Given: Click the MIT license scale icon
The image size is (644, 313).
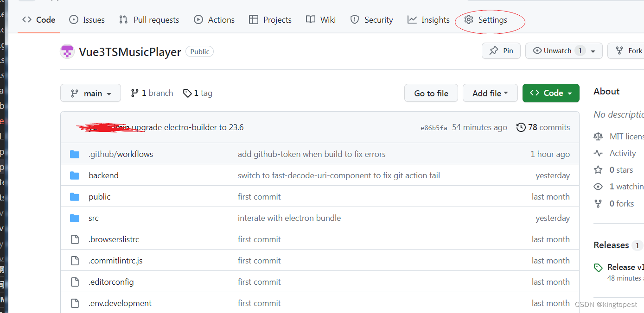Looking at the screenshot, I should [598, 137].
